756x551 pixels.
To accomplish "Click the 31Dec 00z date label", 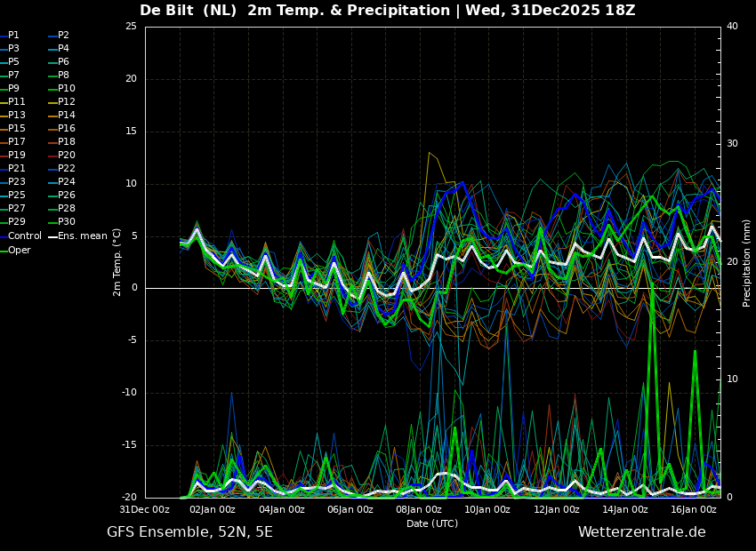I will click(x=145, y=509).
